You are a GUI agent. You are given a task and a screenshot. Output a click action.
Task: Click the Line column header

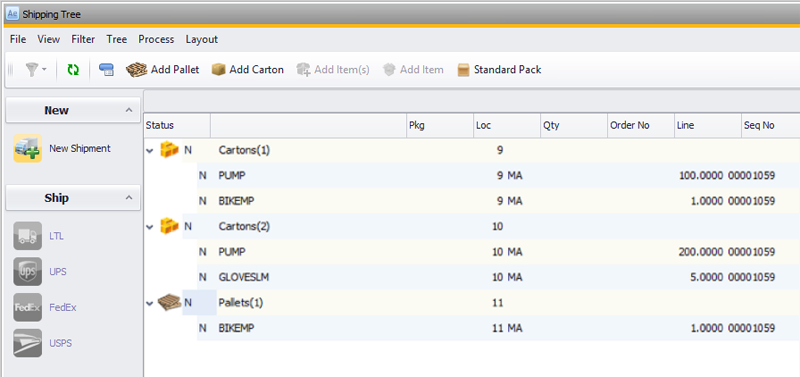click(x=708, y=125)
